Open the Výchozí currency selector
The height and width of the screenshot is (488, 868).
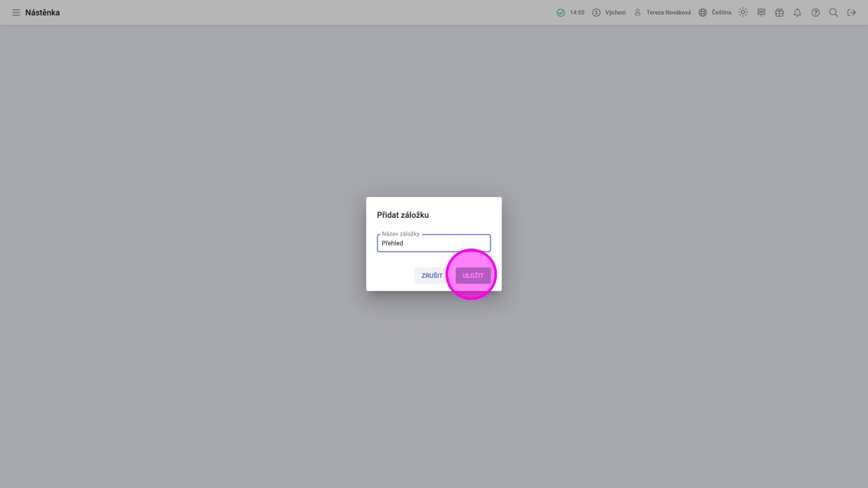click(608, 12)
